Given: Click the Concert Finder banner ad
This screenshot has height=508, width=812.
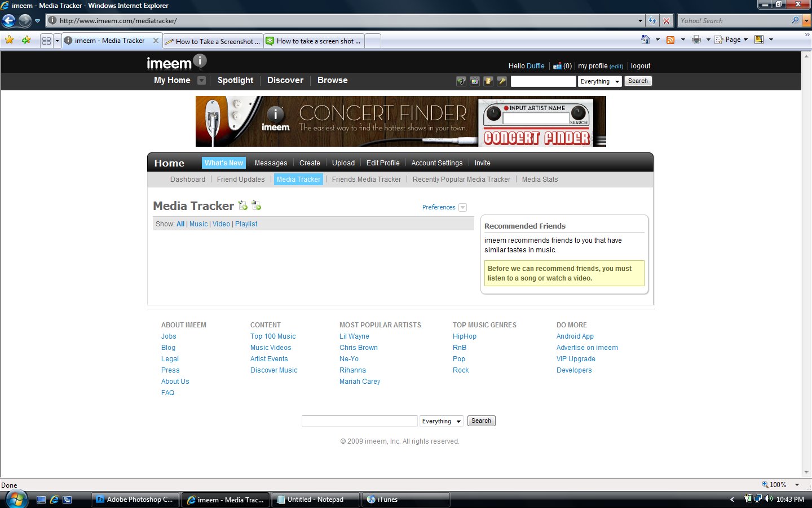Looking at the screenshot, I should 401,121.
